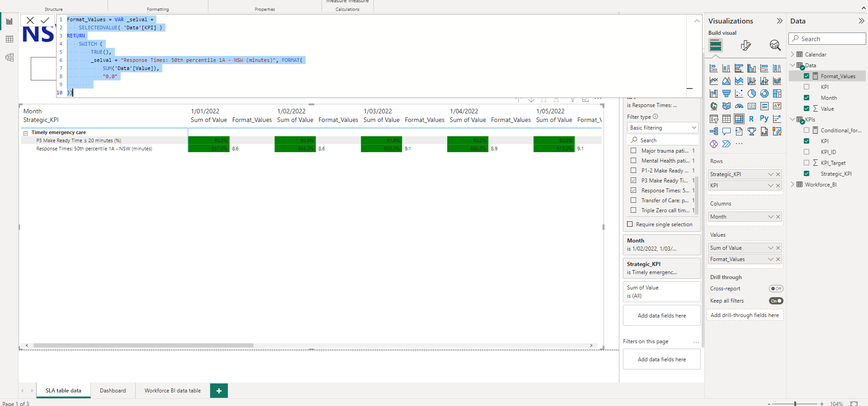Collapse the formula bar with the chevron

click(697, 21)
